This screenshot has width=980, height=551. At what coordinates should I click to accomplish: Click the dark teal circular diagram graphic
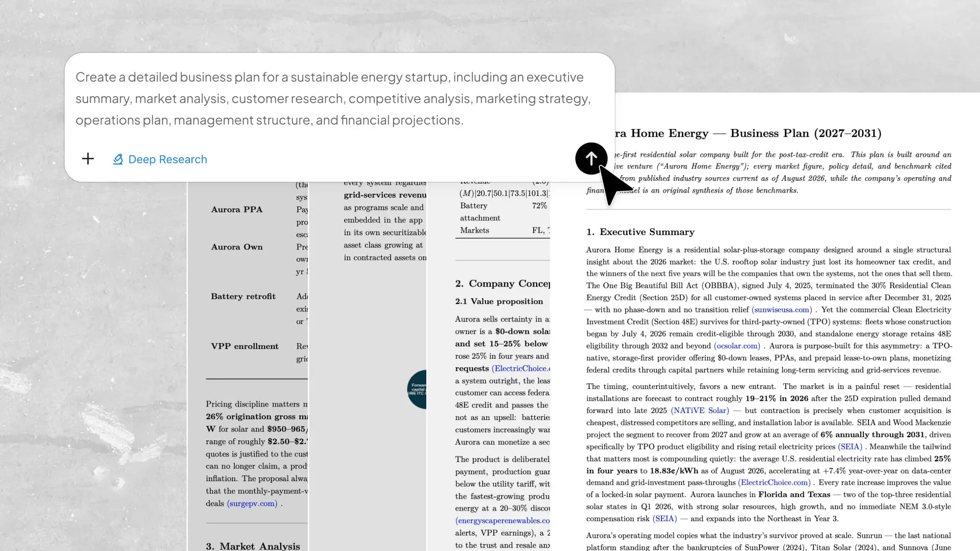tap(417, 389)
